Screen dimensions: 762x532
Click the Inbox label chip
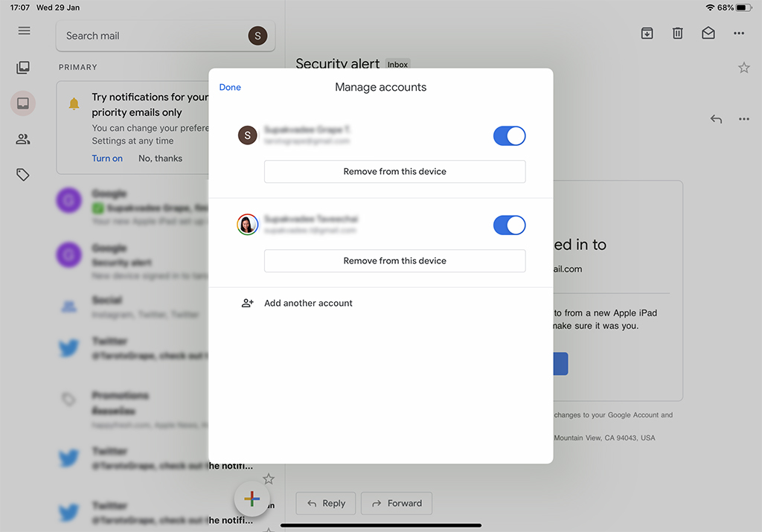click(x=397, y=65)
